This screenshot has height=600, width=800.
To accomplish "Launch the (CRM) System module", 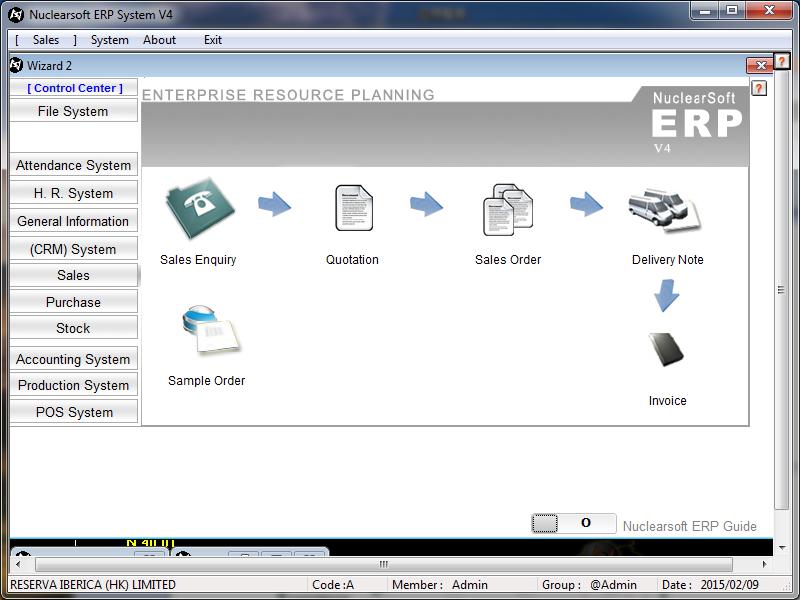I will click(73, 249).
